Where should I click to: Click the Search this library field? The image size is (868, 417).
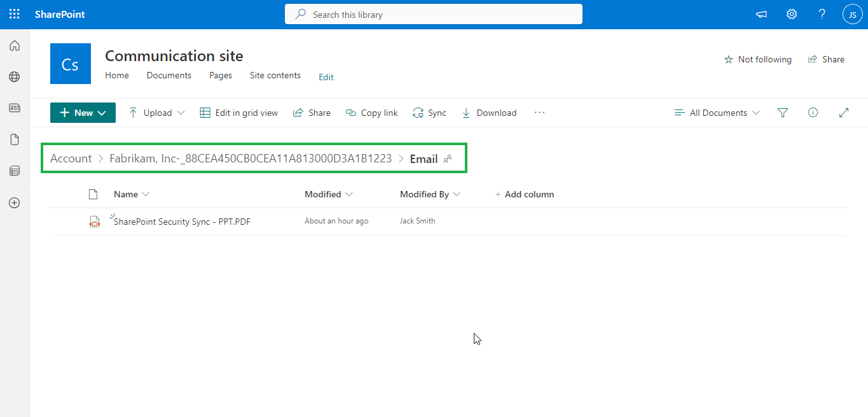[x=433, y=13]
